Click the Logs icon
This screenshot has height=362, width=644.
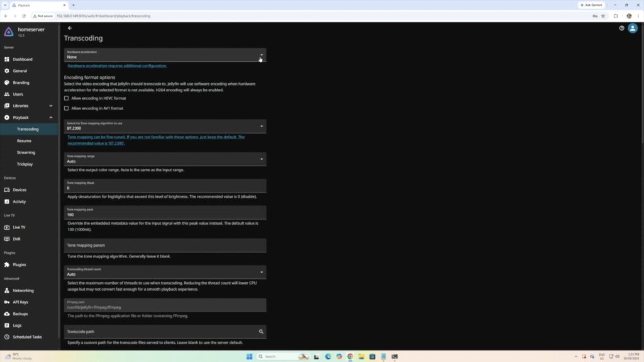click(6, 325)
